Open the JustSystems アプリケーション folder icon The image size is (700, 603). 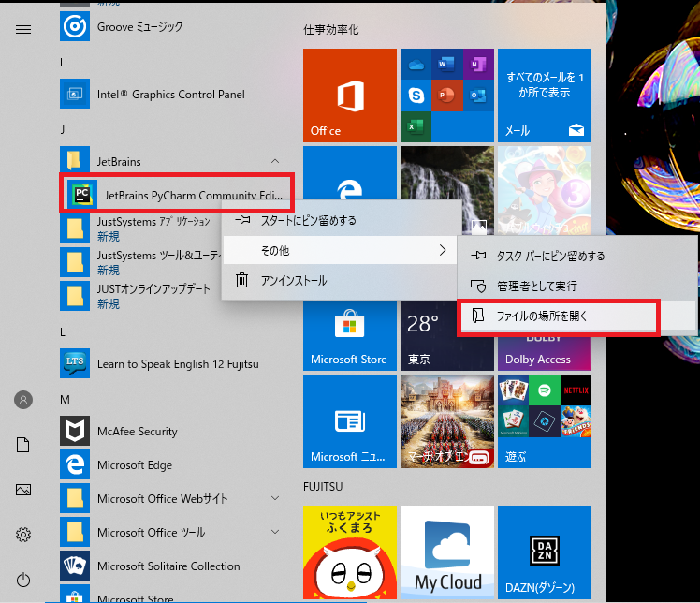(x=75, y=228)
